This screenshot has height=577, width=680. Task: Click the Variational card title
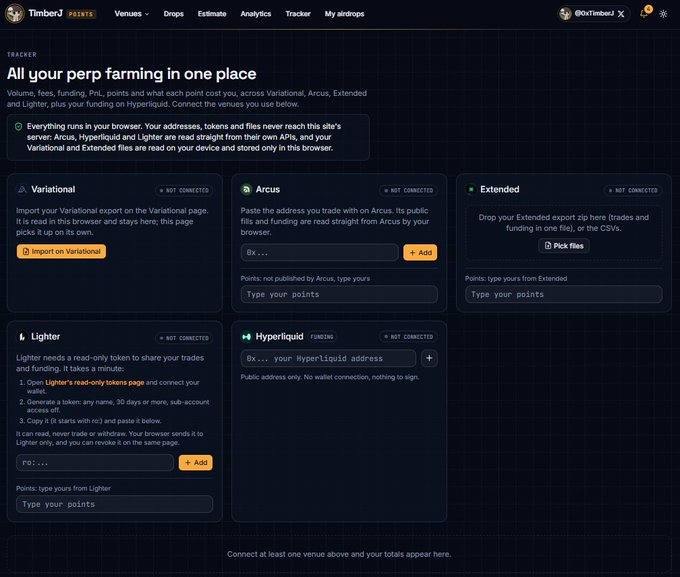53,190
